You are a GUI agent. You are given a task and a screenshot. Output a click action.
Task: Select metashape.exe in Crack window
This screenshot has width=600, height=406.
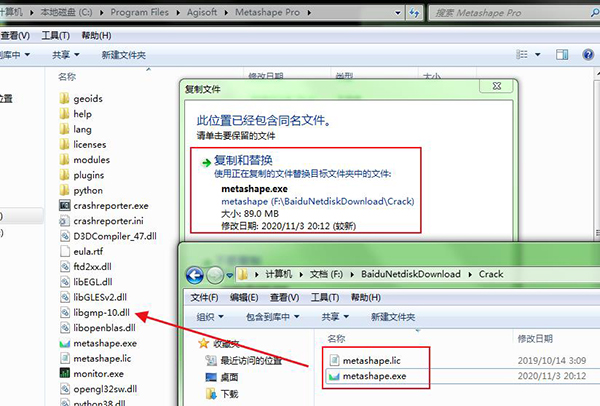tap(368, 376)
